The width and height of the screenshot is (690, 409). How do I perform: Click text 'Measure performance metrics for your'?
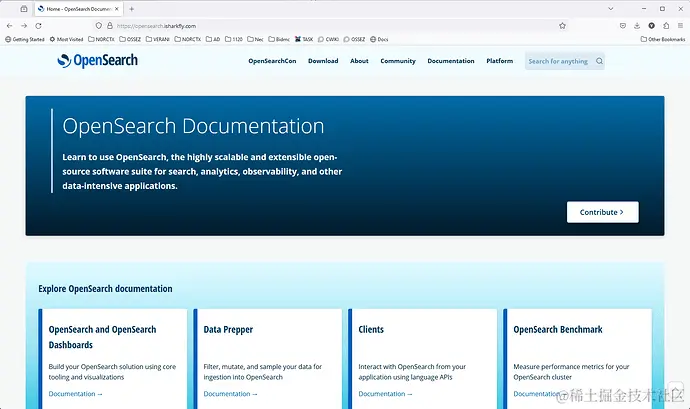pyautogui.click(x=571, y=366)
